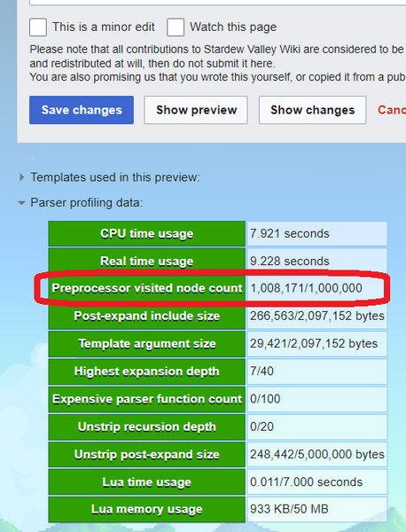
Task: Tick the 'Watch this page' checkbox
Action: 176,27
